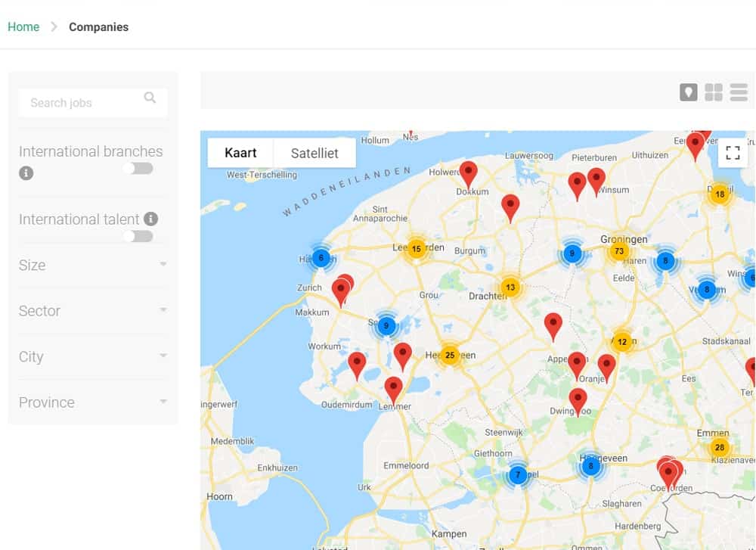Image resolution: width=756 pixels, height=550 pixels.
Task: Open the map in fullscreen
Action: [x=733, y=153]
